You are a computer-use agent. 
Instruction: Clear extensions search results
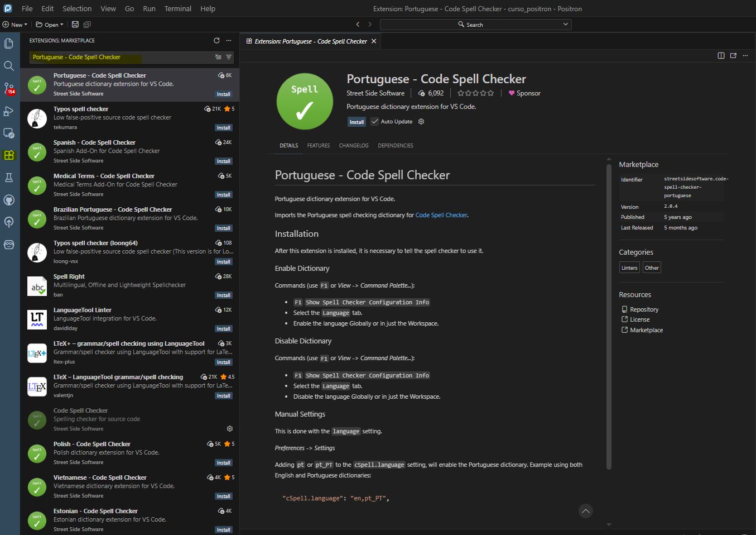(x=218, y=57)
